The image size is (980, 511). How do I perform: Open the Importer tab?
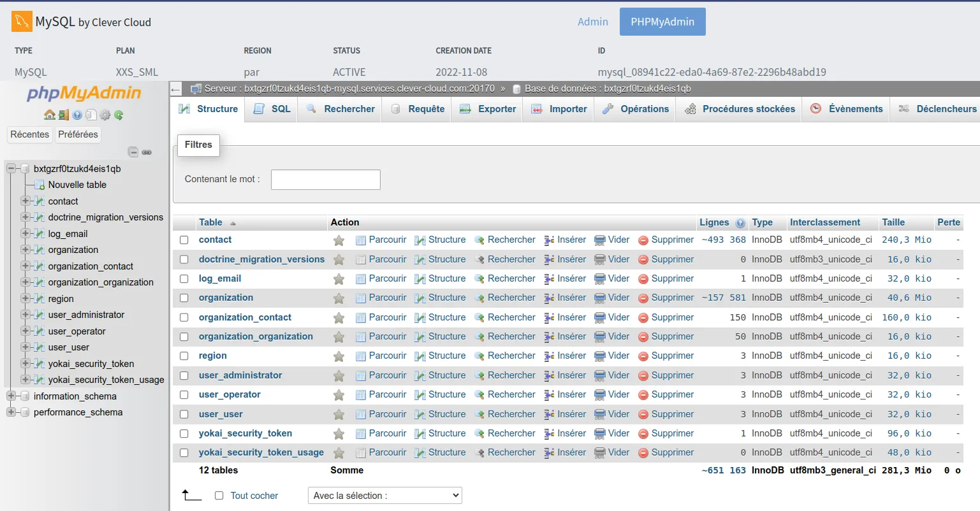[558, 109]
